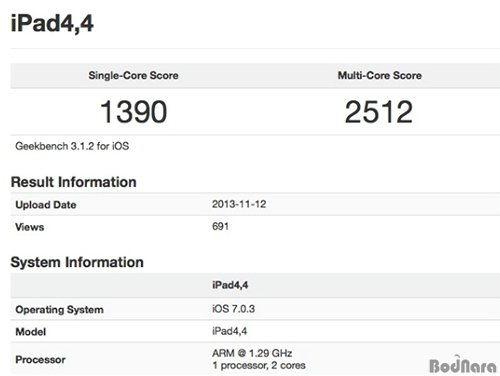Select the Operating System label
Image resolution: width=500 pixels, height=376 pixels.
59,310
